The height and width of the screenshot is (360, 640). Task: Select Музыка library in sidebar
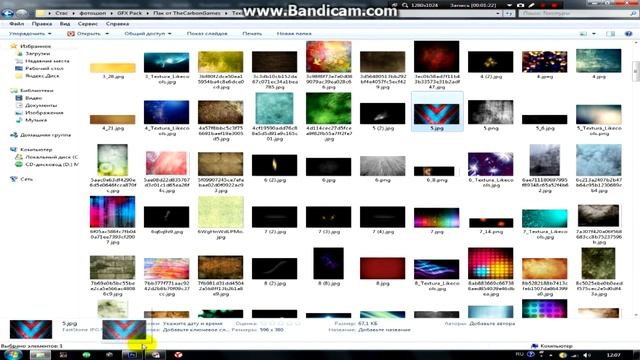[36, 120]
